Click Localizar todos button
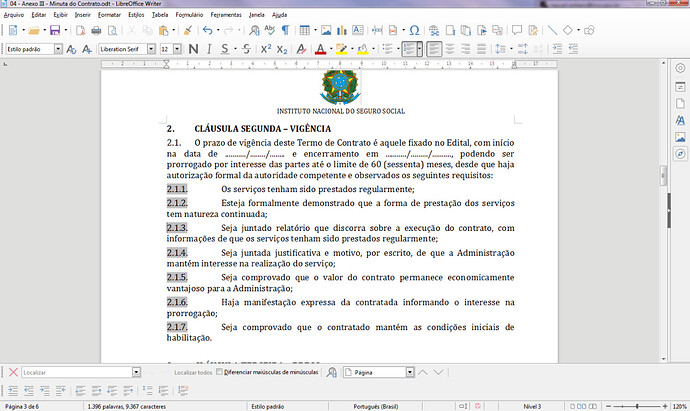This screenshot has width=690, height=411. (193, 372)
